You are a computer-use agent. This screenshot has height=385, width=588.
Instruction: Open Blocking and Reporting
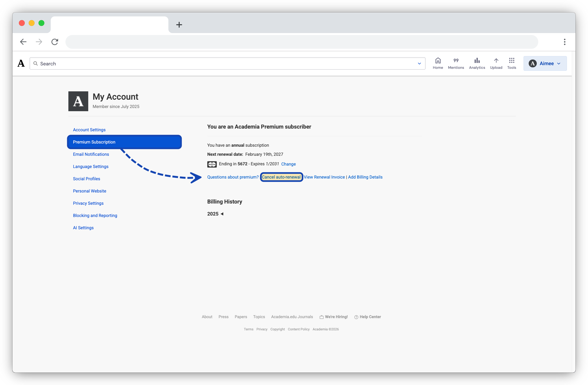[x=95, y=216]
